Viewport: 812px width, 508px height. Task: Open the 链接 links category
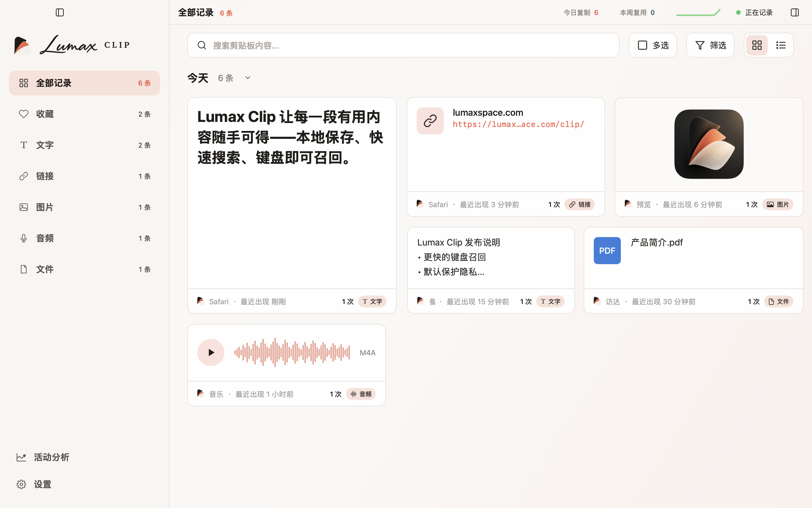(85, 176)
